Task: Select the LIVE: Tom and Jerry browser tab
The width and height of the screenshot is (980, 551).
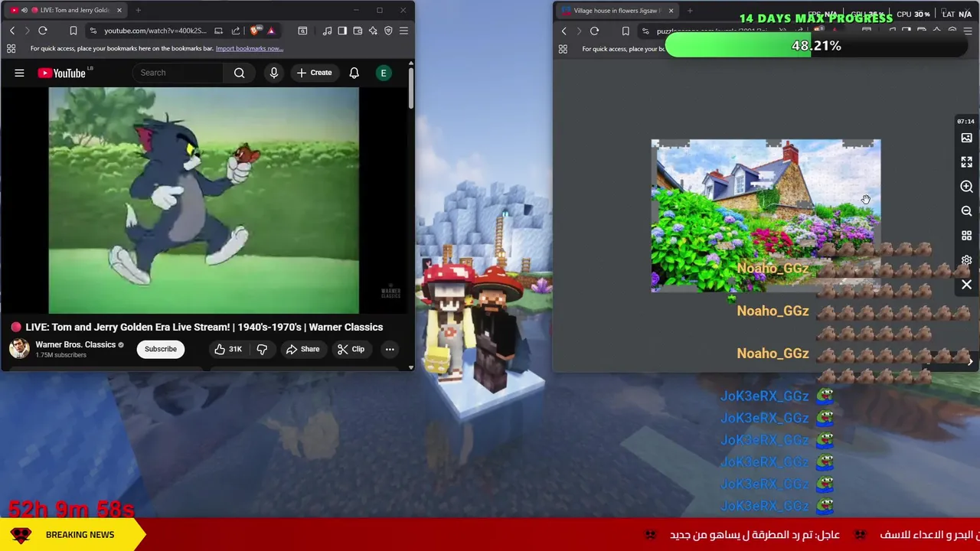Action: pyautogui.click(x=65, y=10)
